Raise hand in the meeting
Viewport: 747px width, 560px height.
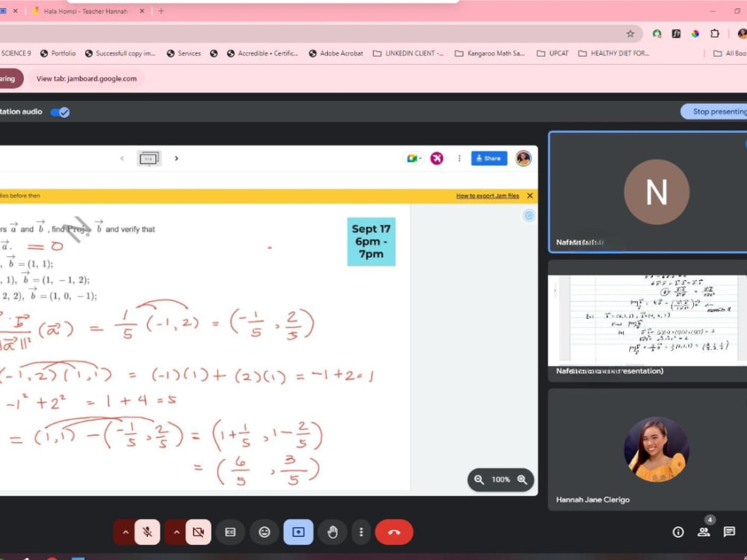(x=332, y=532)
